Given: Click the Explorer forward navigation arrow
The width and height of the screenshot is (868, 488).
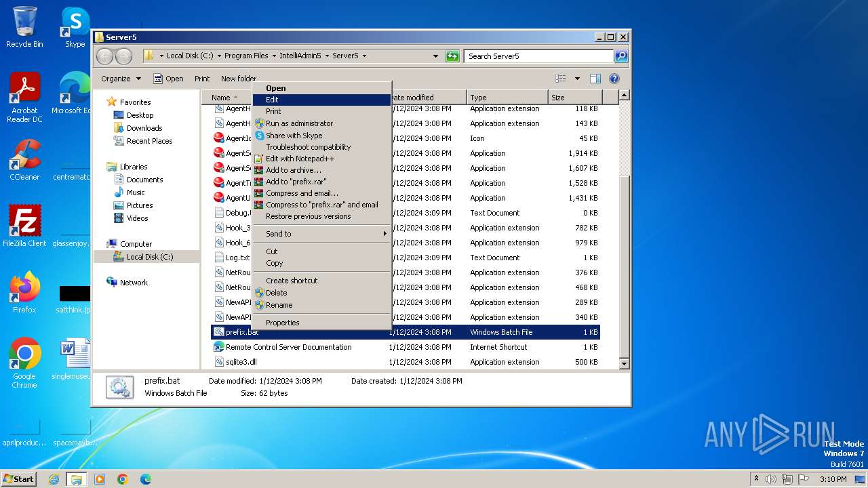Looking at the screenshot, I should click(123, 56).
